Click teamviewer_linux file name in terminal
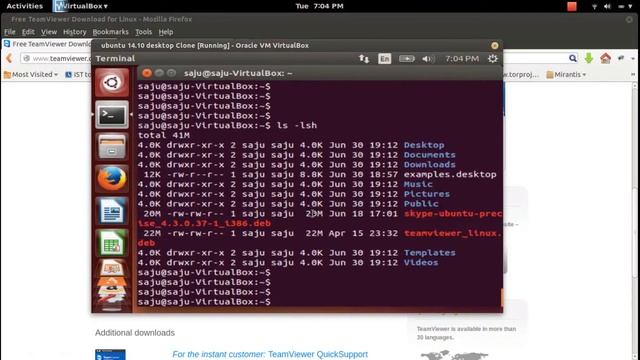Image resolution: width=640 pixels, height=360 pixels. [x=453, y=233]
